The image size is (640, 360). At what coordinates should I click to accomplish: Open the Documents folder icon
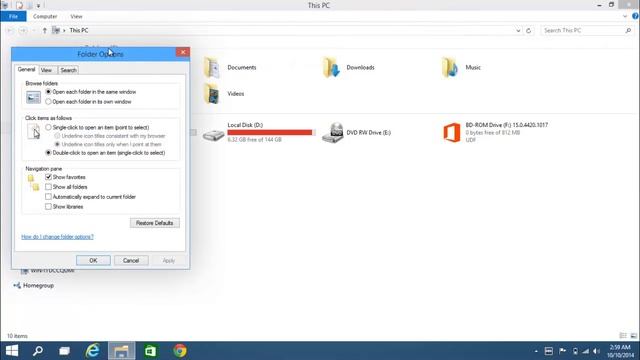[x=212, y=67]
